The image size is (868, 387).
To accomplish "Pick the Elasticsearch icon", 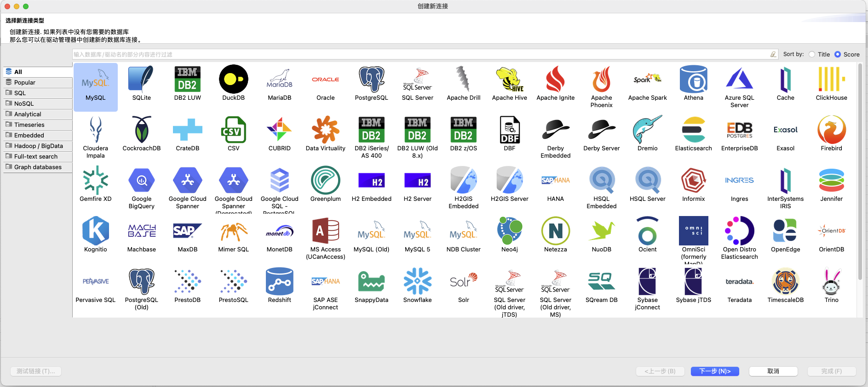I will click(x=694, y=130).
